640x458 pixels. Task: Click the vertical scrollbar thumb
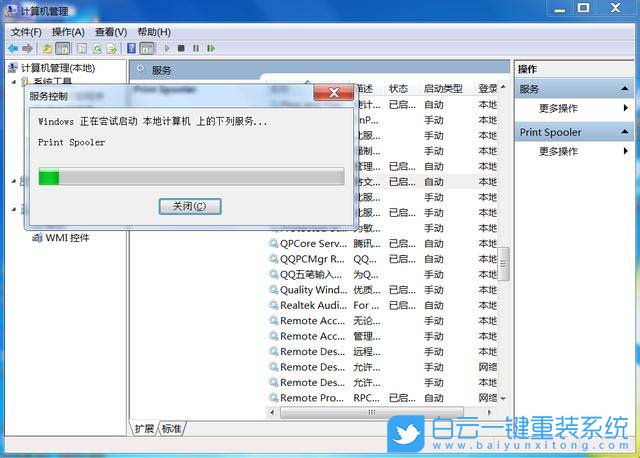click(503, 264)
